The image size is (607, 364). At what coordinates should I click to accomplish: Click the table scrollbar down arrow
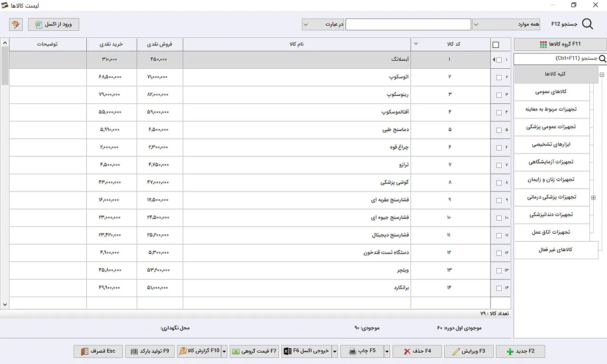[x=5, y=305]
